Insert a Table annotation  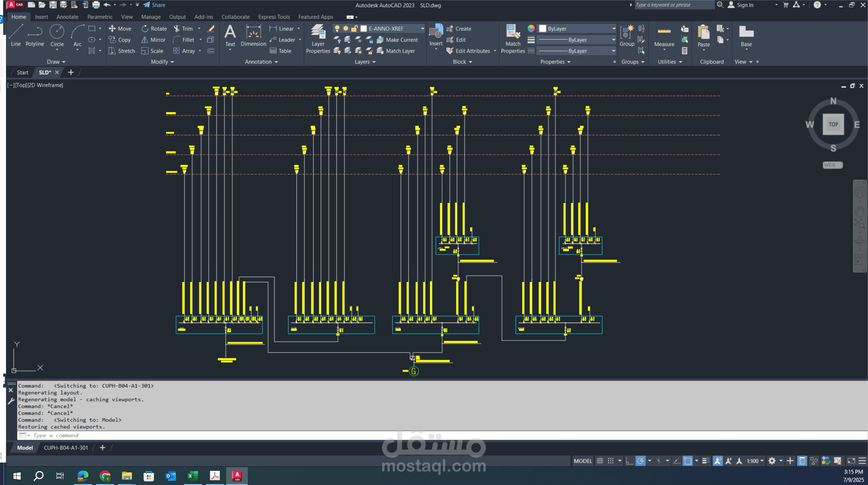[x=281, y=51]
